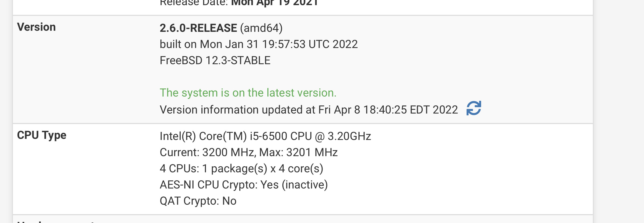
Task: Click the refresh version information icon
Action: click(474, 108)
